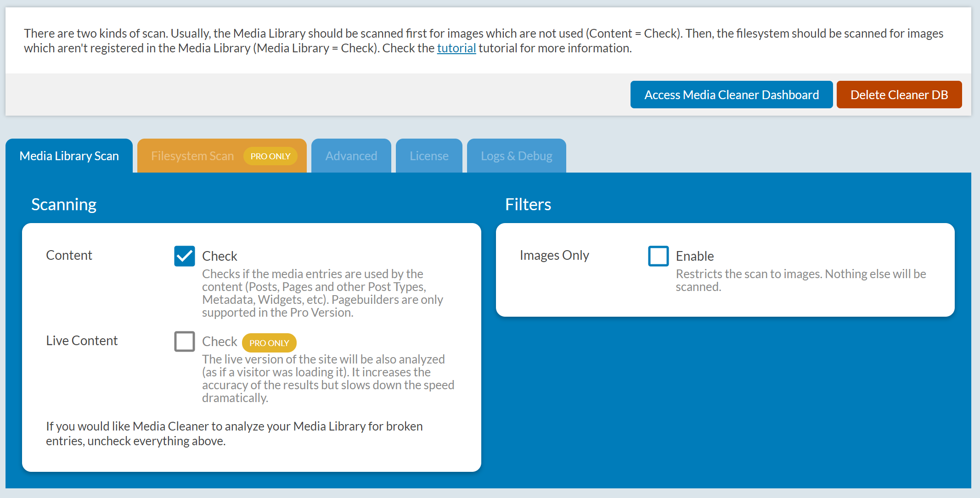Click the PRO ONLY badge on Filesystem Scan tab
This screenshot has width=980, height=498.
point(270,156)
